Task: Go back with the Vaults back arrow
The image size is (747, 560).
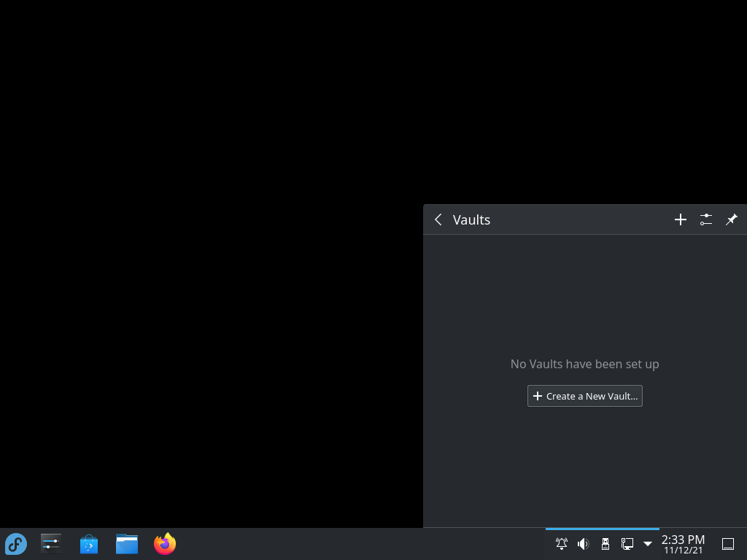Action: pyautogui.click(x=438, y=219)
